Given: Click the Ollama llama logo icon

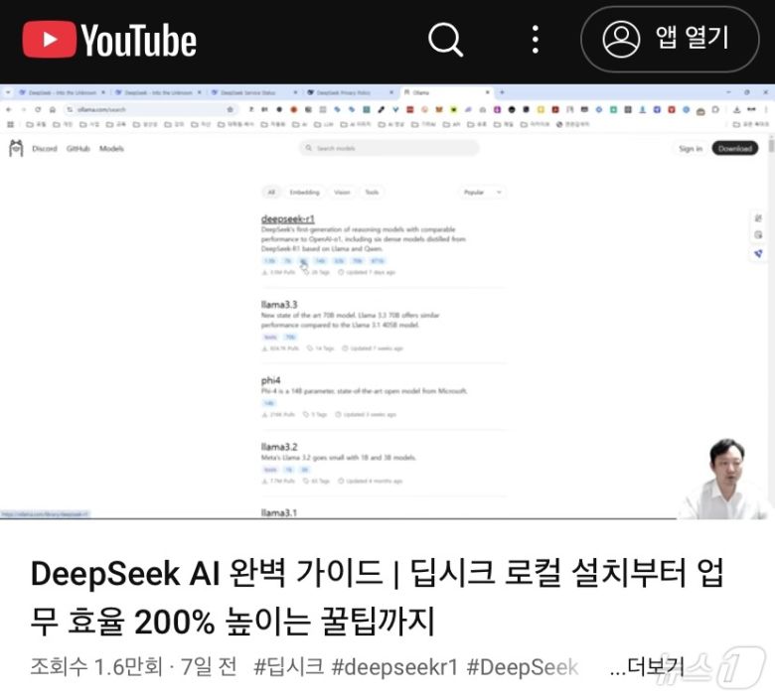Looking at the screenshot, I should [16, 149].
